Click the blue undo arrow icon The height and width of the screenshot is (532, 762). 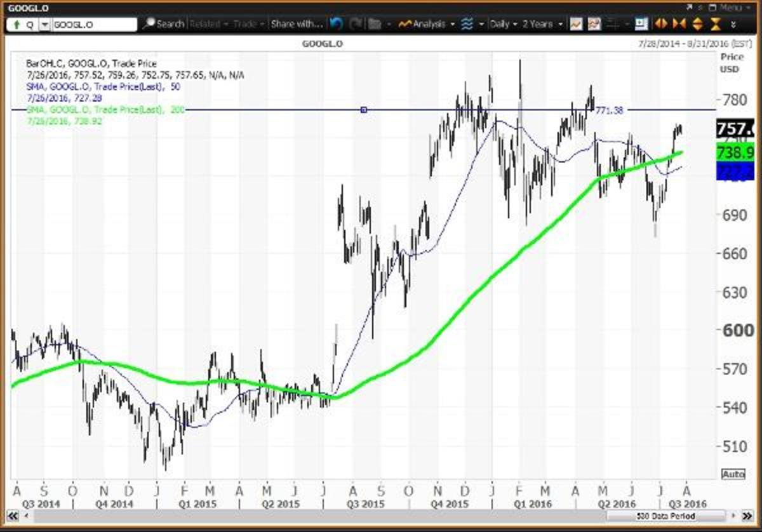tap(337, 24)
